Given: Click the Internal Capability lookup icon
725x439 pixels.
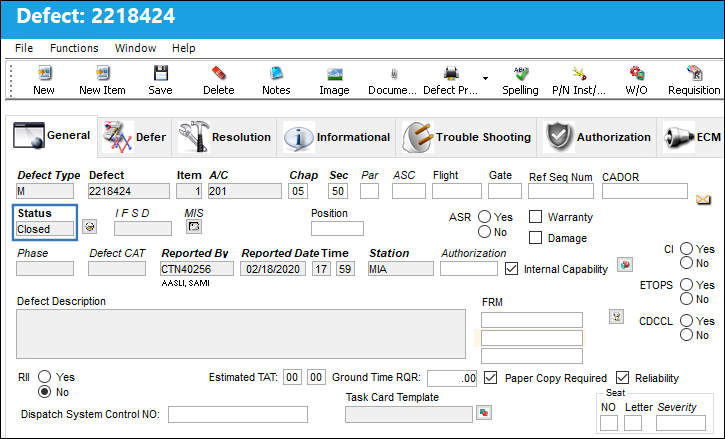Looking at the screenshot, I should [x=625, y=265].
